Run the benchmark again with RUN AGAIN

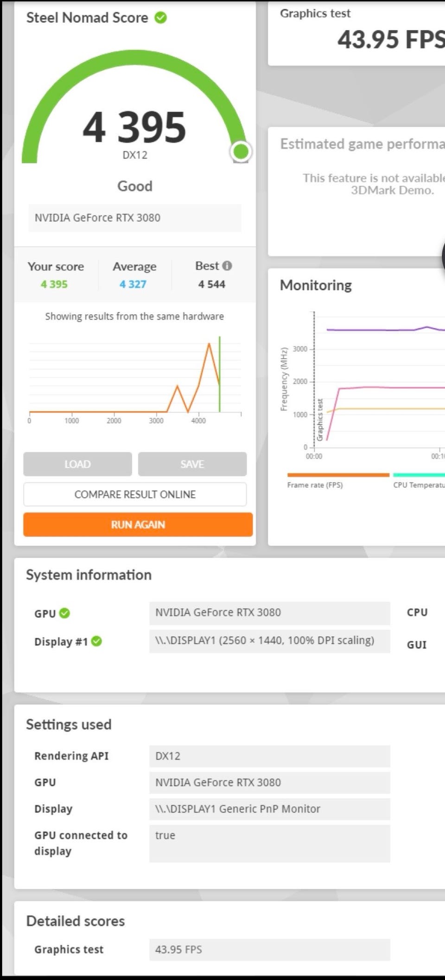tap(138, 524)
